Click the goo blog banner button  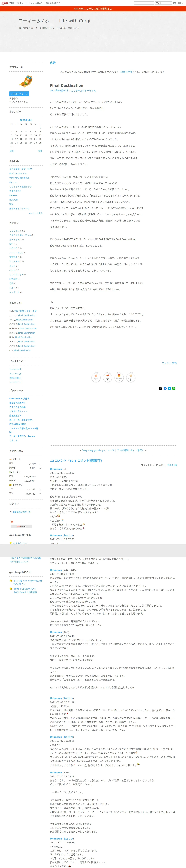21,526
